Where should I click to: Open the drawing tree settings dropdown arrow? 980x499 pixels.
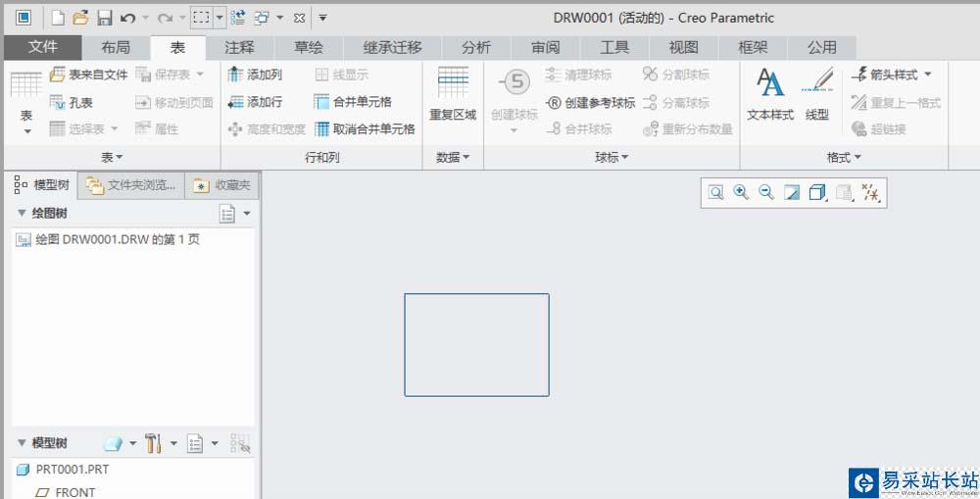coord(247,214)
